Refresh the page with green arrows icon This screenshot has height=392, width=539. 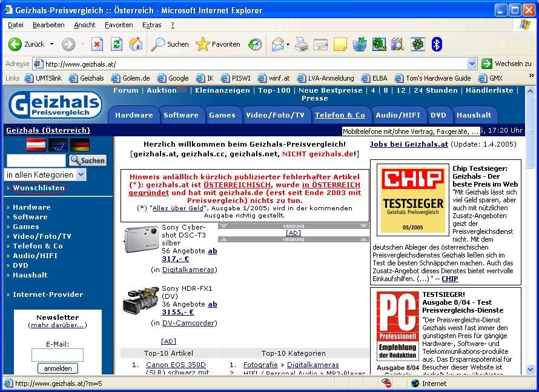(x=116, y=44)
